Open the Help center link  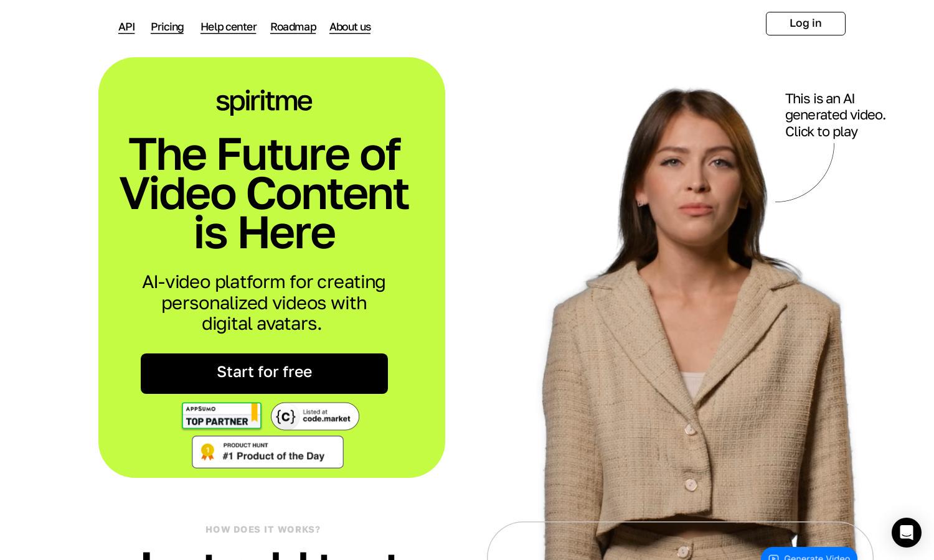(x=229, y=27)
